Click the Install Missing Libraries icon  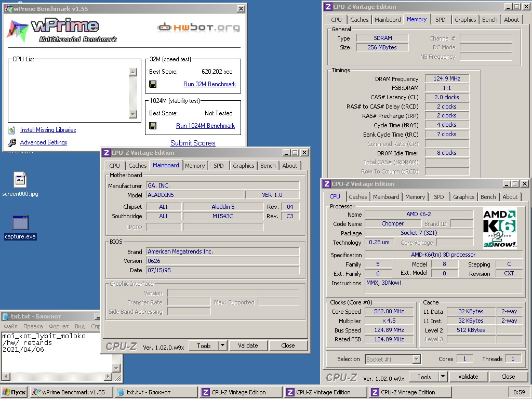12,130
